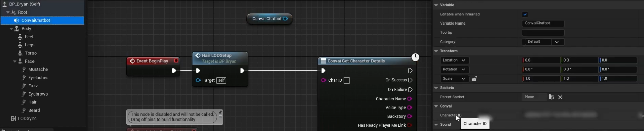644x131 pixels.
Task: Toggle pin on disabled node comment bubble
Action: [x=220, y=112]
